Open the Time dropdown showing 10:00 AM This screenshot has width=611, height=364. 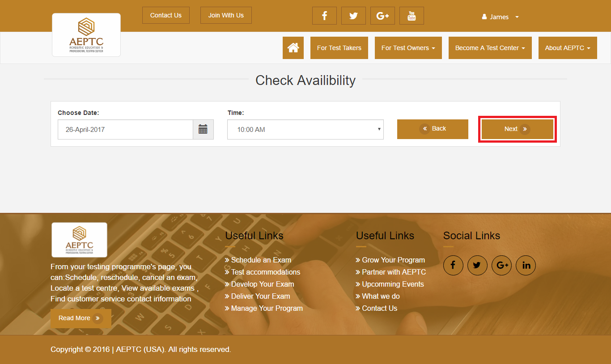coord(305,130)
